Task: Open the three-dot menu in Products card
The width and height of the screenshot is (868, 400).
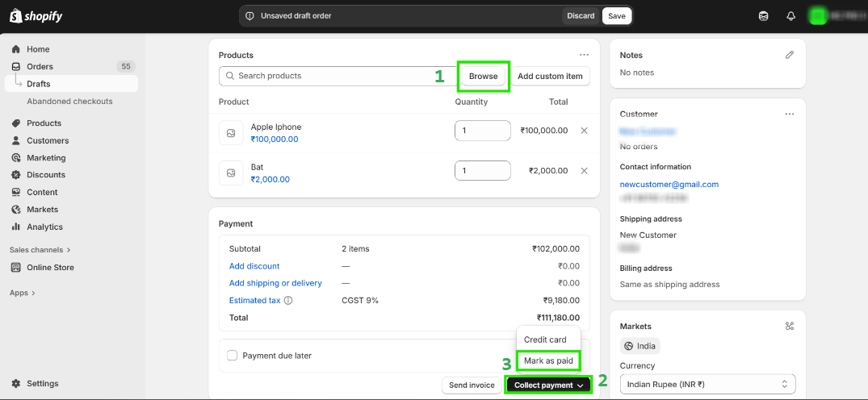Action: [584, 55]
